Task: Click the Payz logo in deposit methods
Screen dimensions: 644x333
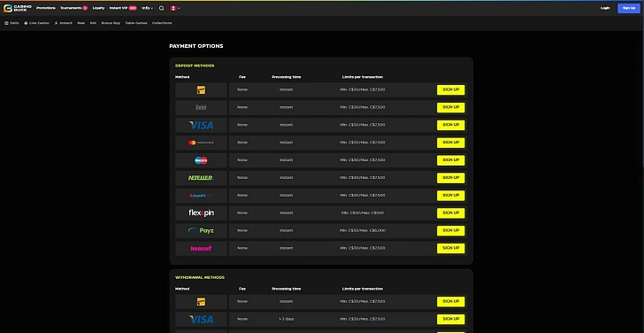Action: [201, 230]
